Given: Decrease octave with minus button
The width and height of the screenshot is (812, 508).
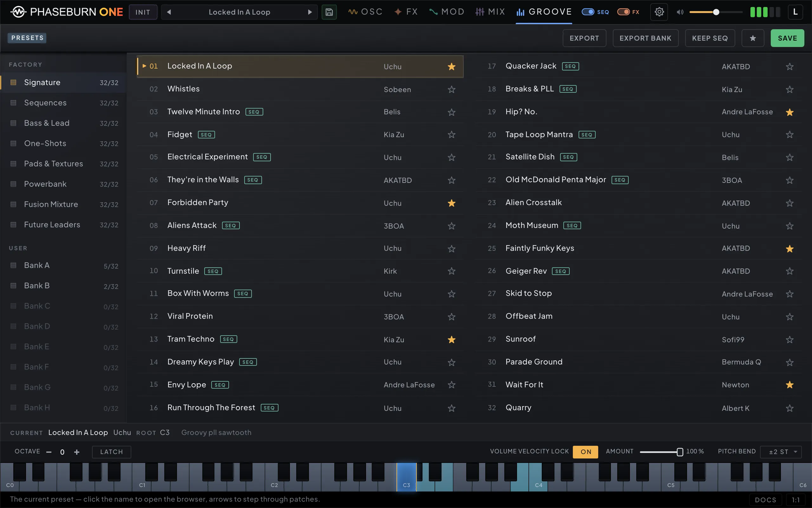Looking at the screenshot, I should pos(49,452).
